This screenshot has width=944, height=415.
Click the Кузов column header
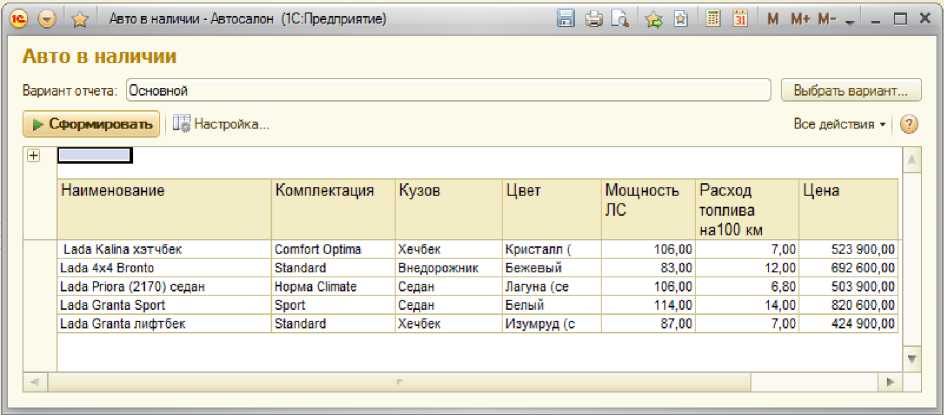pos(449,209)
